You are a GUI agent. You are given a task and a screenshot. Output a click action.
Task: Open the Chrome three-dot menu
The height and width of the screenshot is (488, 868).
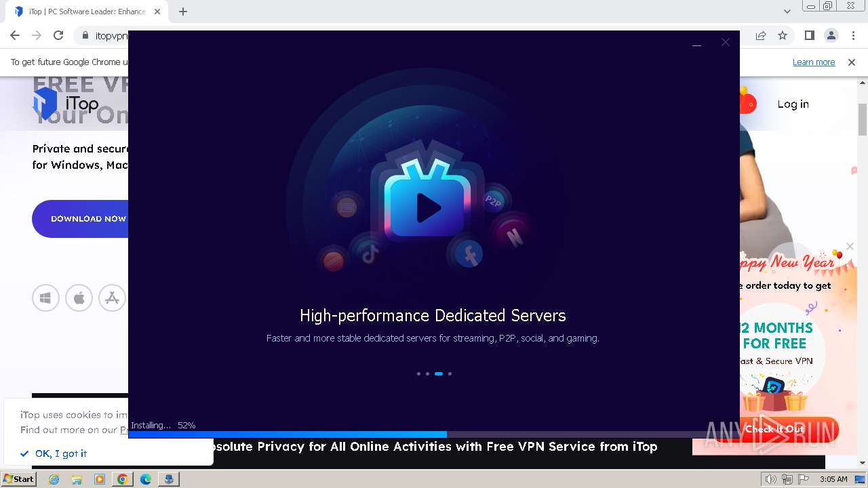pos(853,35)
